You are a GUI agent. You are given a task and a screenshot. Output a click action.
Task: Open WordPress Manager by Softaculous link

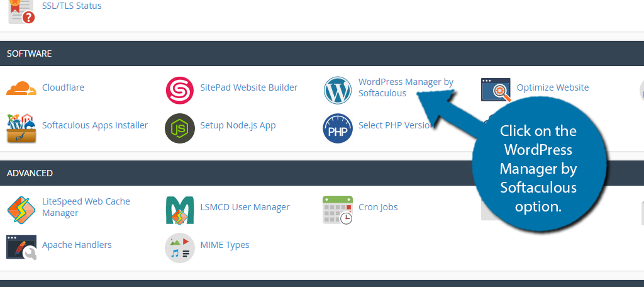coord(406,87)
